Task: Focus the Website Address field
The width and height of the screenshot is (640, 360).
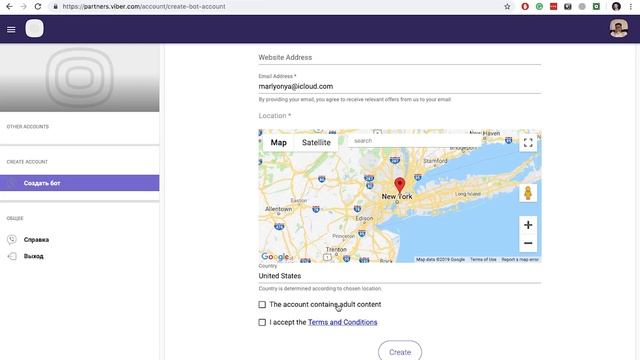Action: 400,58
